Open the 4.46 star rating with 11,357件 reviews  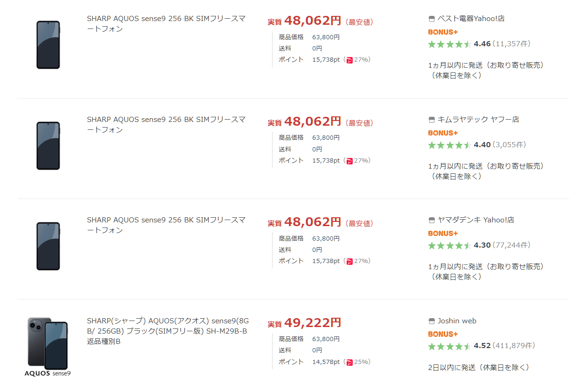click(479, 44)
